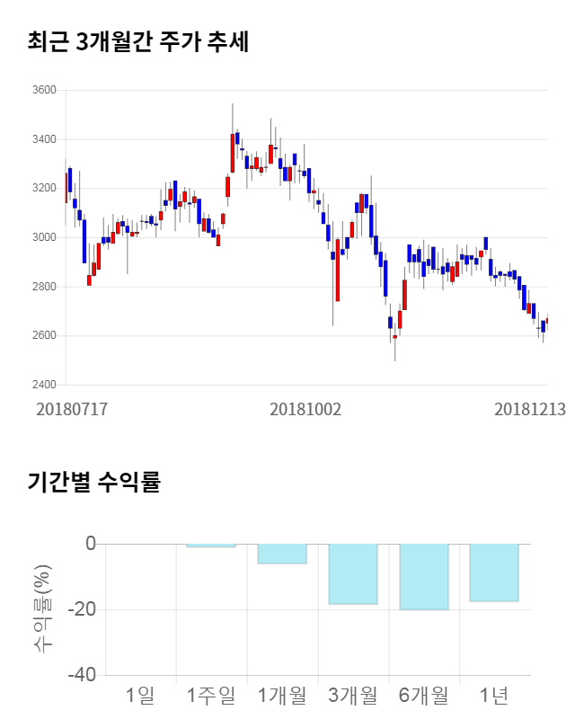575x728 pixels.
Task: Select the 20181213 end date label
Action: pyautogui.click(x=530, y=409)
